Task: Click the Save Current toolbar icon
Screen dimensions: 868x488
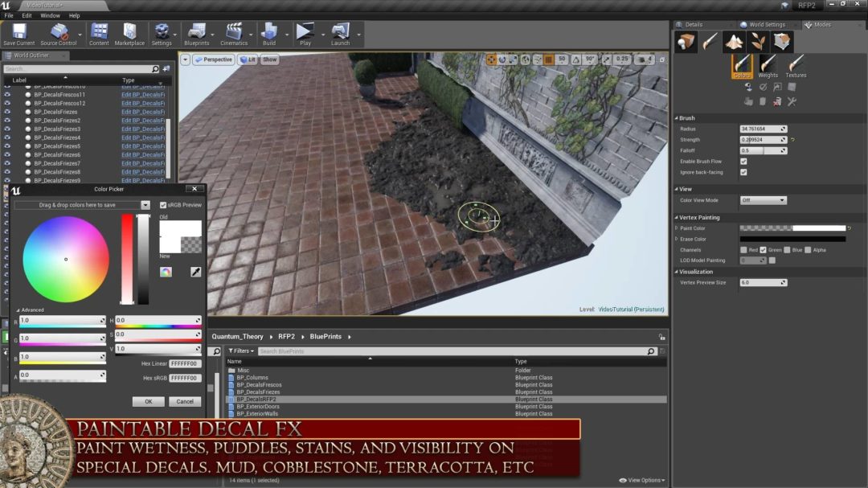Action: [18, 35]
